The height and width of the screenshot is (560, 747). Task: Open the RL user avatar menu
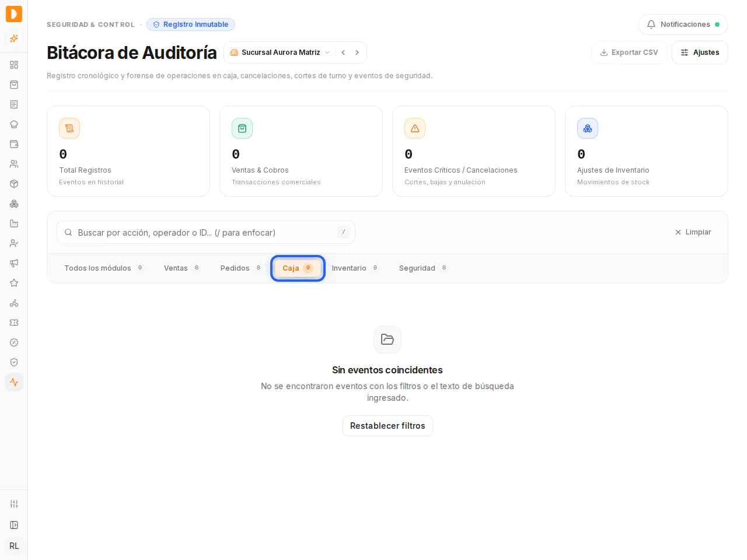(x=14, y=546)
